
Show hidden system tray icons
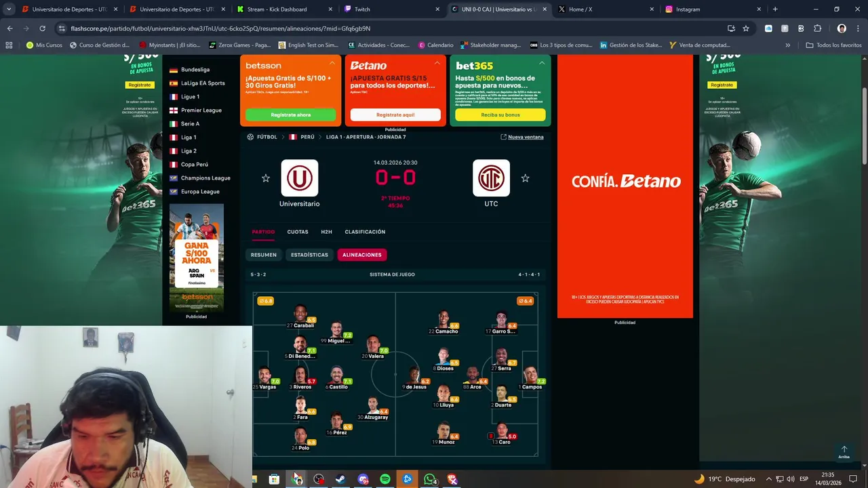768,479
